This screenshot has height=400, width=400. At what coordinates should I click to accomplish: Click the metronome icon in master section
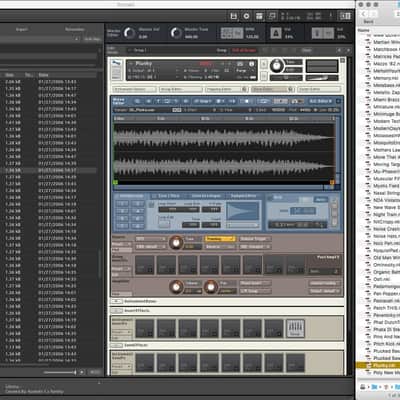[276, 33]
